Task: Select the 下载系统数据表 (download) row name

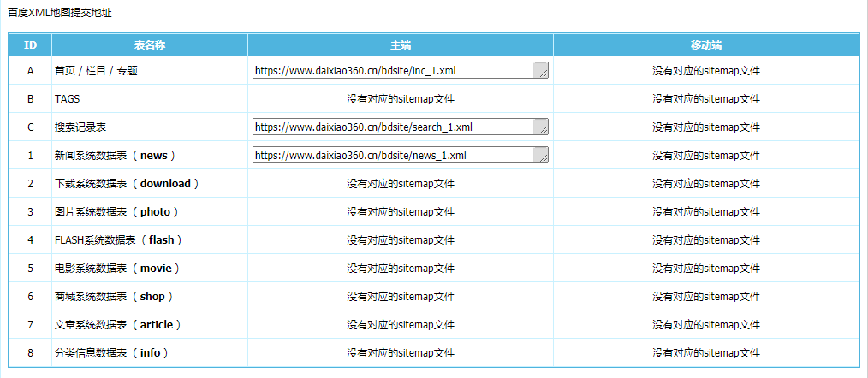Action: coord(127,184)
